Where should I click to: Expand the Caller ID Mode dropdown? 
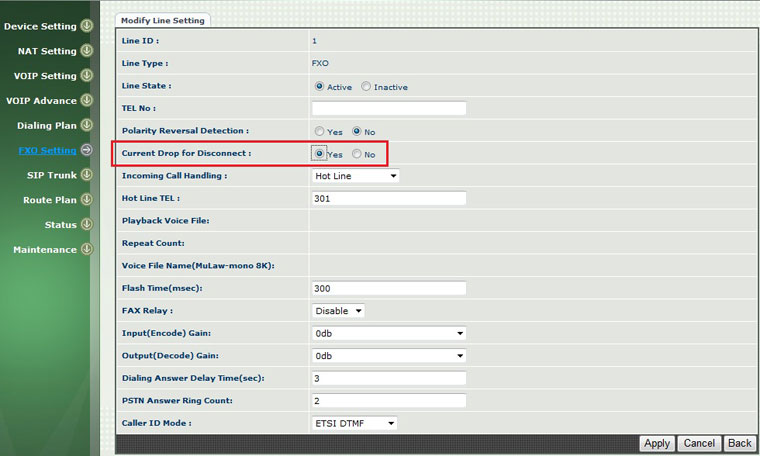(355, 423)
